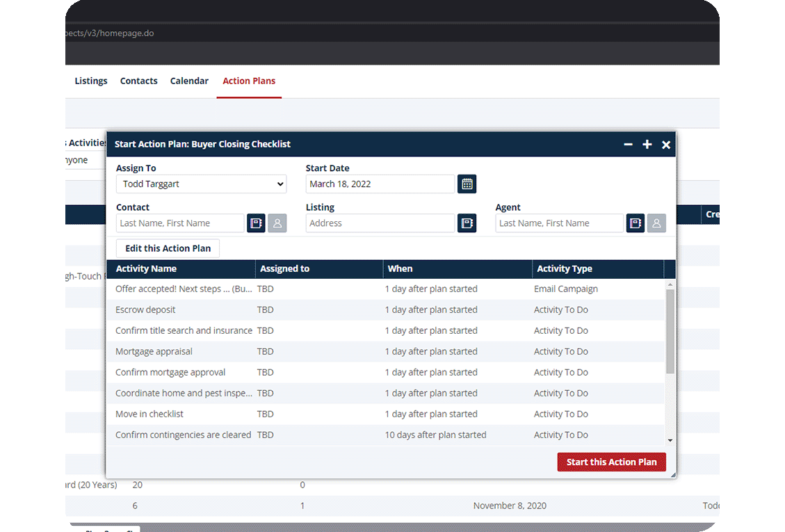The width and height of the screenshot is (785, 532).
Task: Focus the Contact name input field
Action: point(180,223)
